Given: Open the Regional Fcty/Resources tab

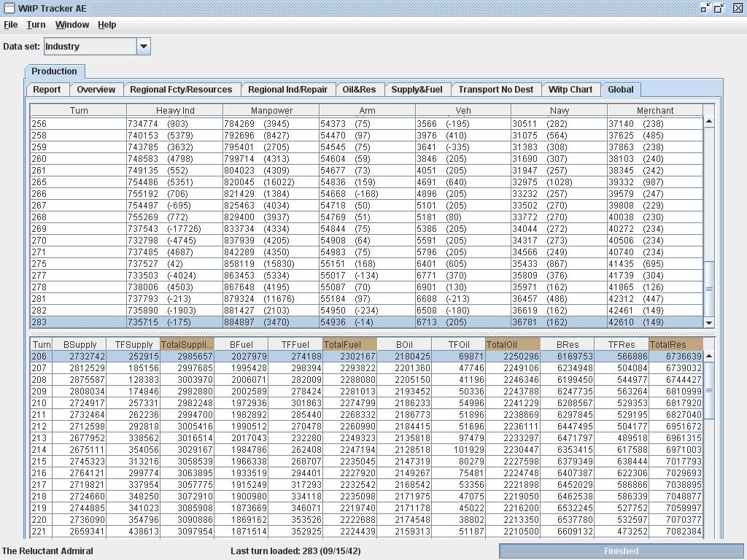Looking at the screenshot, I should click(181, 90).
